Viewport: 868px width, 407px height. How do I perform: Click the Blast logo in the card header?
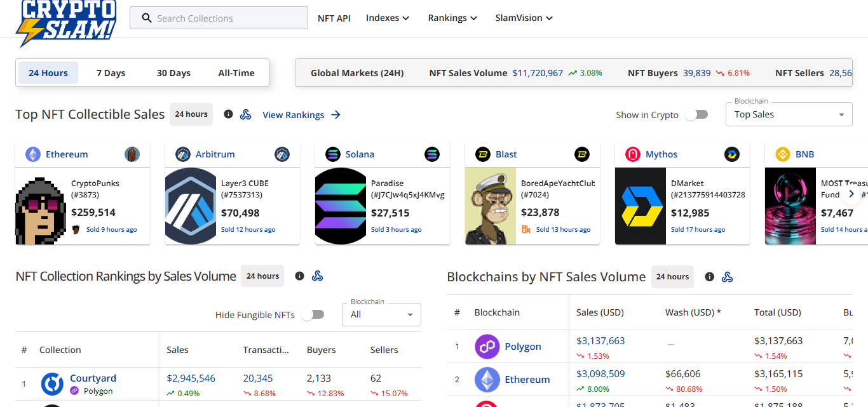click(x=483, y=154)
